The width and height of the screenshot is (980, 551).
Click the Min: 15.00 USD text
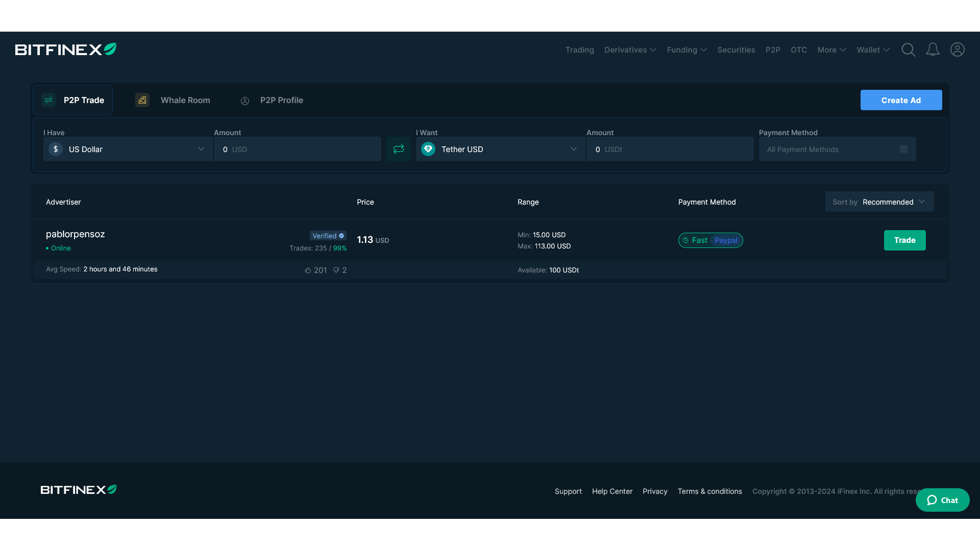(x=542, y=235)
